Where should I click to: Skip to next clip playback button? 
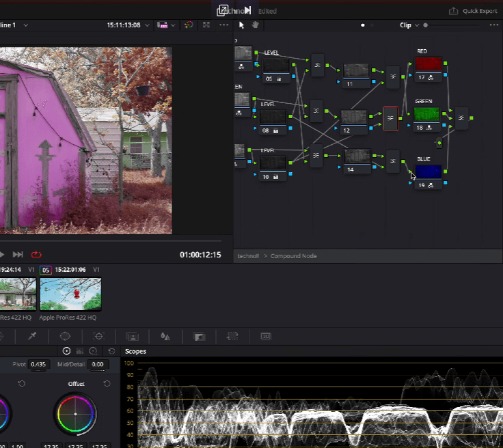click(18, 255)
